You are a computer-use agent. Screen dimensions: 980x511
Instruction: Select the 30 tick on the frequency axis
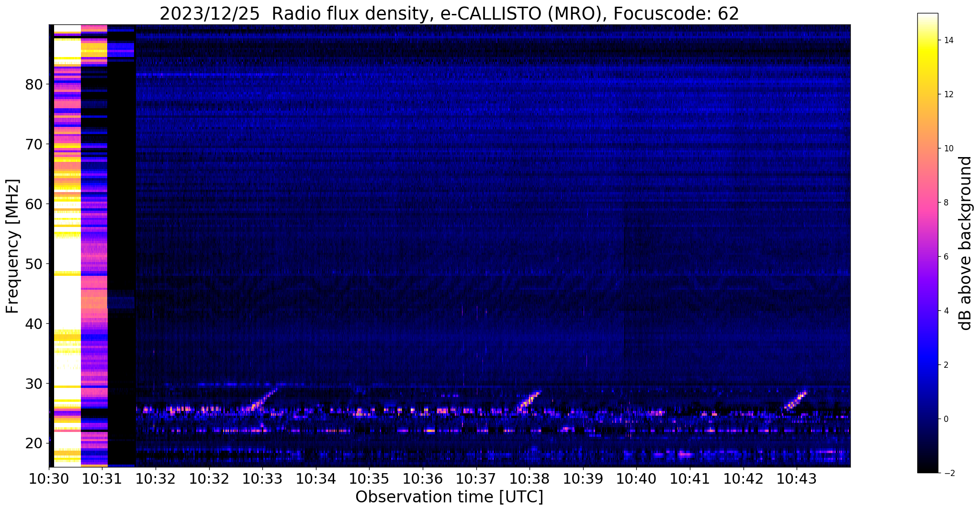pos(34,384)
